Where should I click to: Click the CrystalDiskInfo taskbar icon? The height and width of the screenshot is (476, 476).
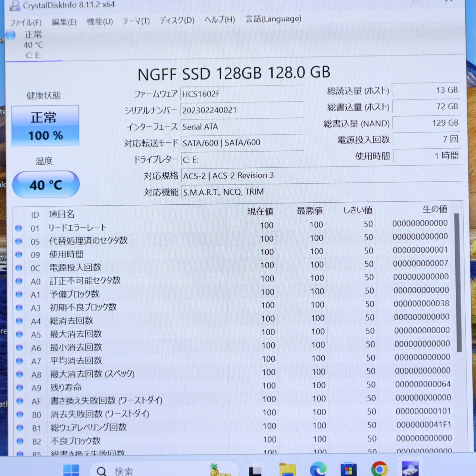[410, 469]
